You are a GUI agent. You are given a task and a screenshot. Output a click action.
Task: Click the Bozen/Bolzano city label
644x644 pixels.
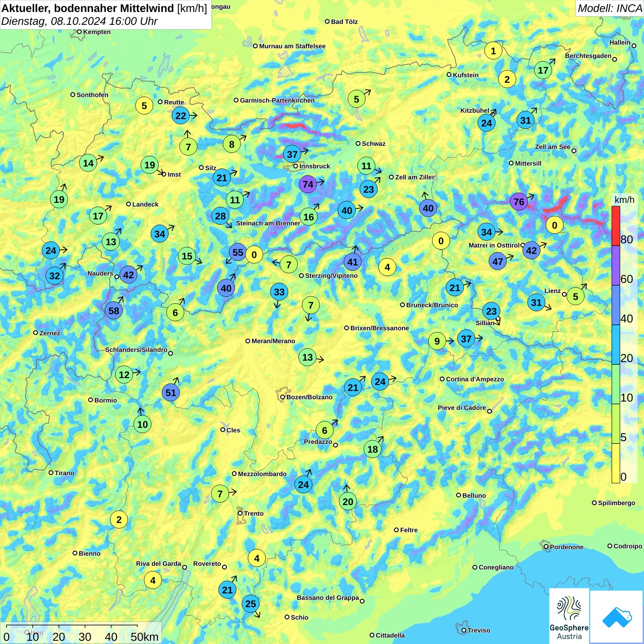point(309,397)
